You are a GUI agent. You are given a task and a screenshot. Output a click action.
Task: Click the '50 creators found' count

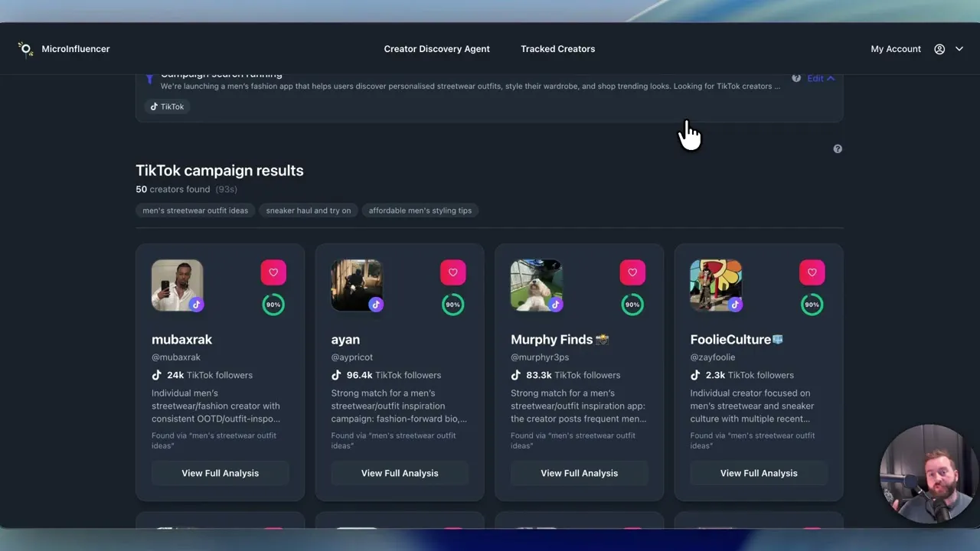(173, 189)
